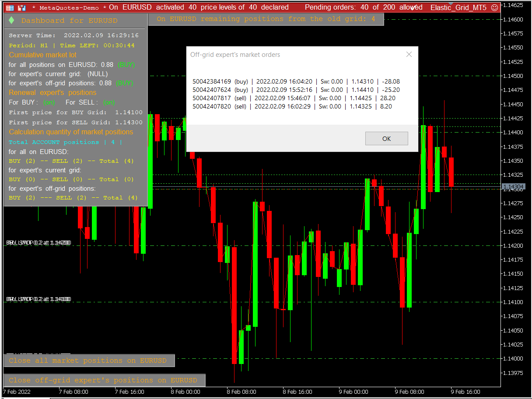Click the order row 50042407820 (sell)
The image size is (532, 399).
click(292, 106)
